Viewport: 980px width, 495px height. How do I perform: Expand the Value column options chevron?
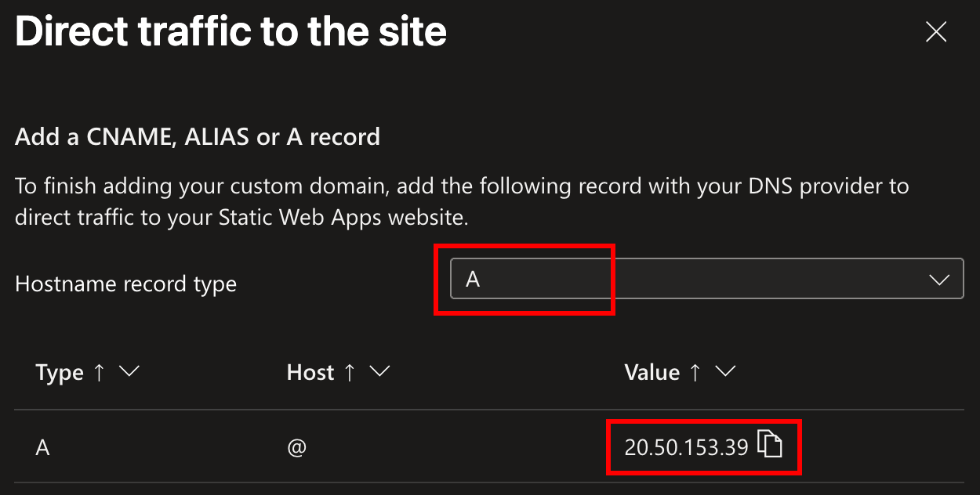[x=724, y=371]
